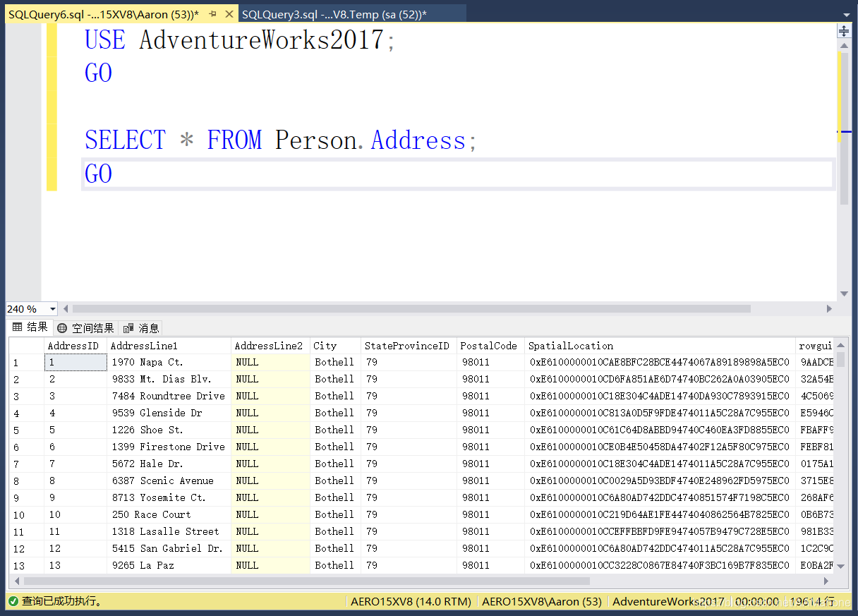Click the last GO line in the editor

point(98,174)
